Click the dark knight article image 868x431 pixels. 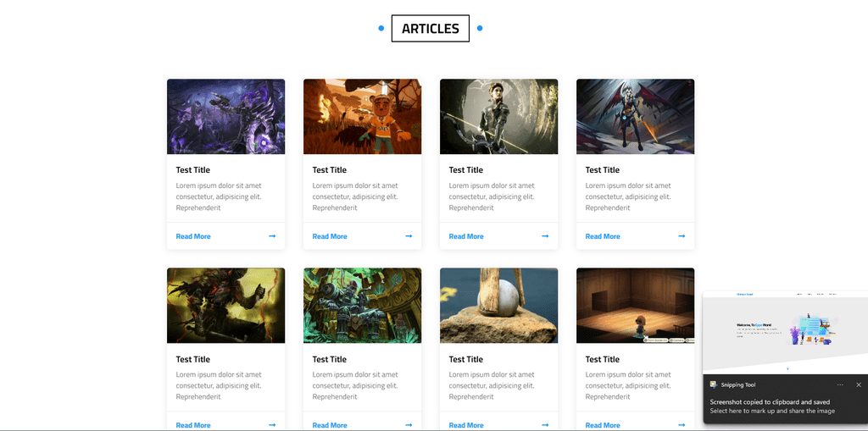coord(225,306)
